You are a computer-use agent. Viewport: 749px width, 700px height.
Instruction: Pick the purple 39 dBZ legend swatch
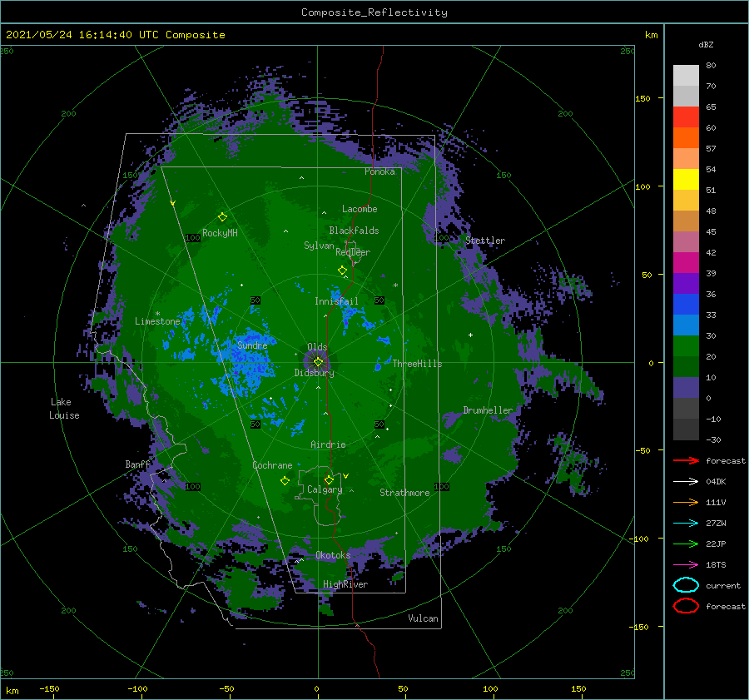click(x=686, y=283)
